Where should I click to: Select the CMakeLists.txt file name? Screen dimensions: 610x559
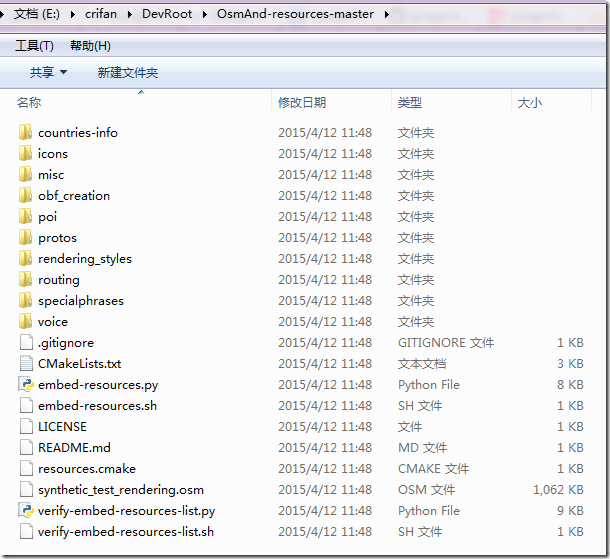click(x=79, y=364)
